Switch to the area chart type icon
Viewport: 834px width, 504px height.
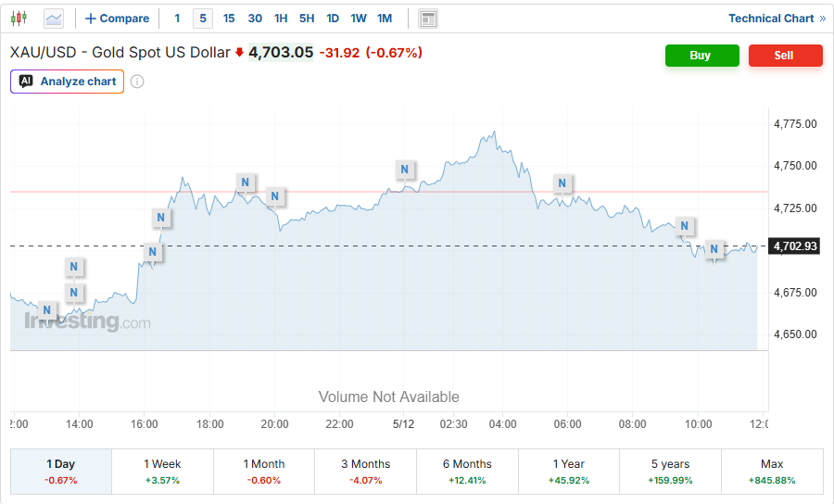(x=54, y=19)
